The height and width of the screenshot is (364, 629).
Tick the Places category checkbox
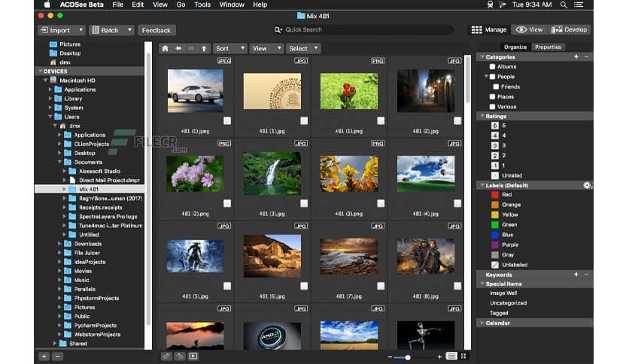(492, 96)
